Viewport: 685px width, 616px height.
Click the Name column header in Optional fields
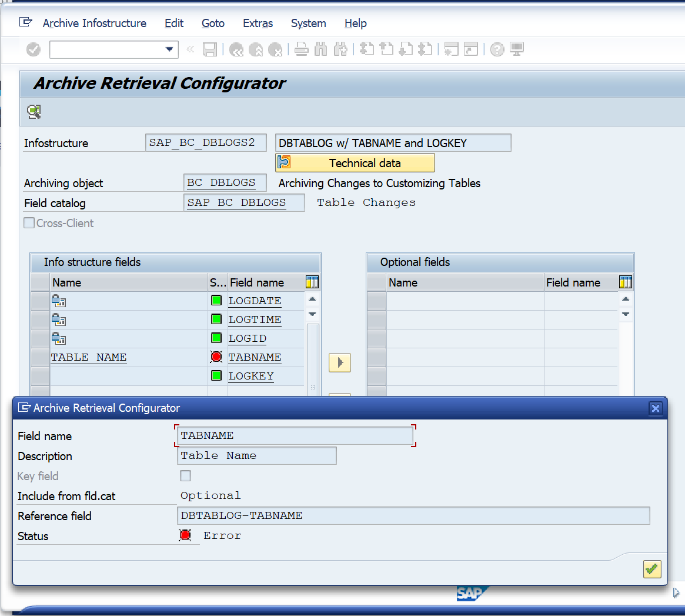465,282
